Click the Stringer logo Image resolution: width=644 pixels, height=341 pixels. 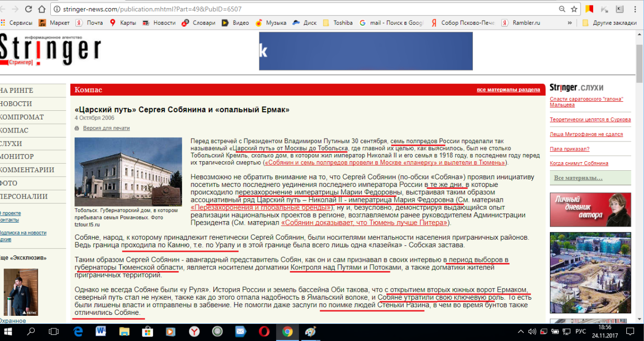[50, 50]
